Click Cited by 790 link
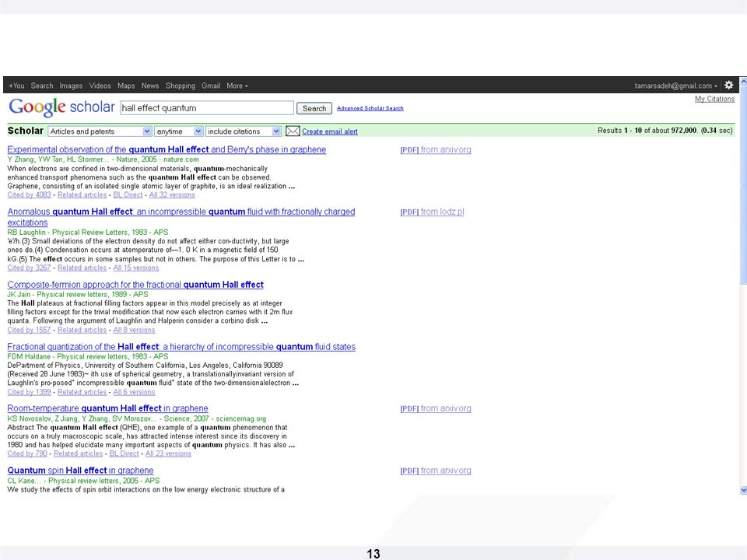 click(27, 453)
